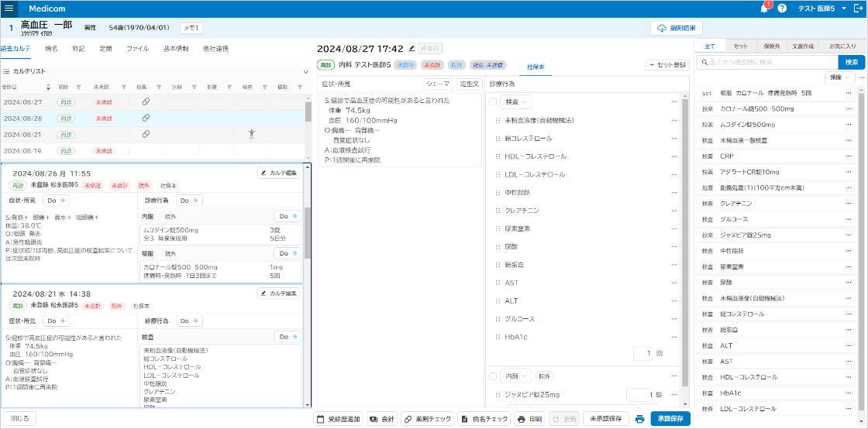Open filter for 投薬 column
This screenshot has height=429, width=868.
[x=158, y=87]
